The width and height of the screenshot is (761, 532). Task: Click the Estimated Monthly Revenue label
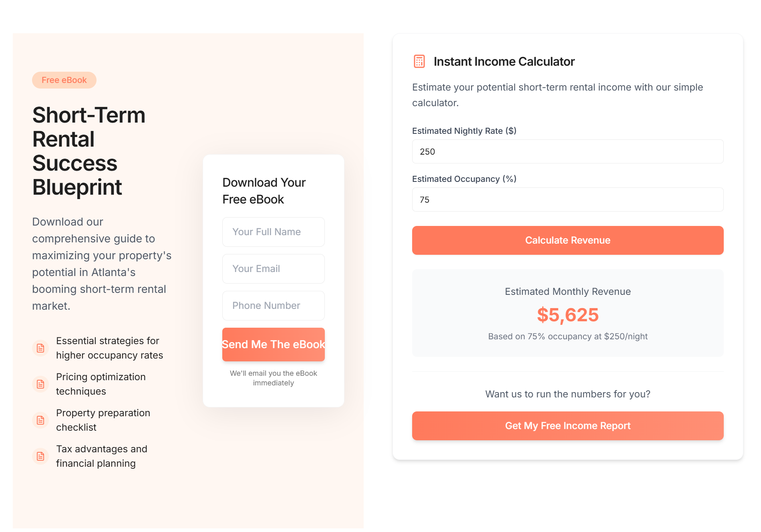pyautogui.click(x=568, y=292)
